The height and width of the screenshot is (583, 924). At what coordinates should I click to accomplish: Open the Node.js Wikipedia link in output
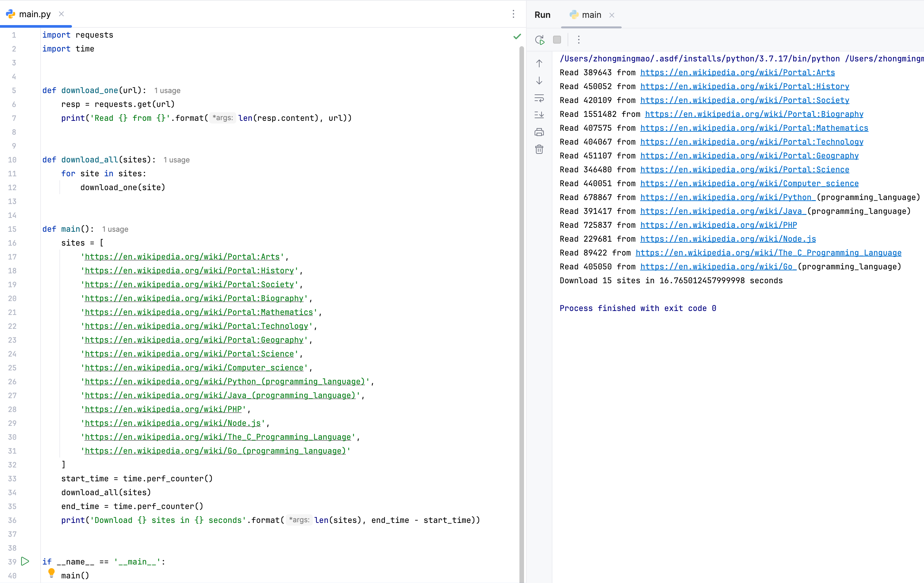point(728,239)
